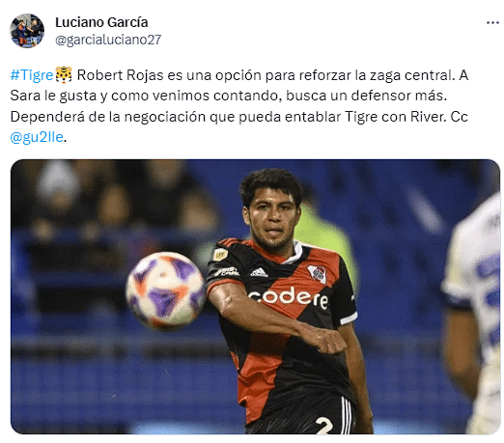Click the tiger emoji after #Tigre

tap(64, 75)
